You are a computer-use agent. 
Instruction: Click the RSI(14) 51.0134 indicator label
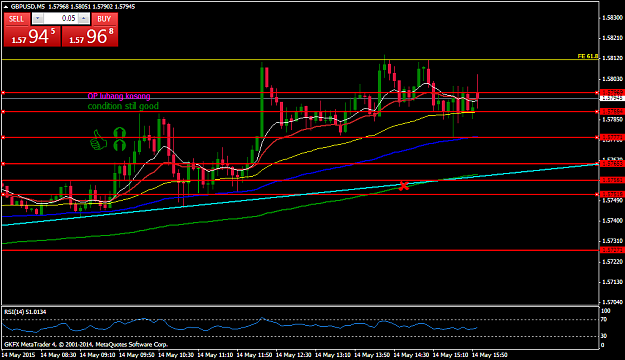[25, 312]
